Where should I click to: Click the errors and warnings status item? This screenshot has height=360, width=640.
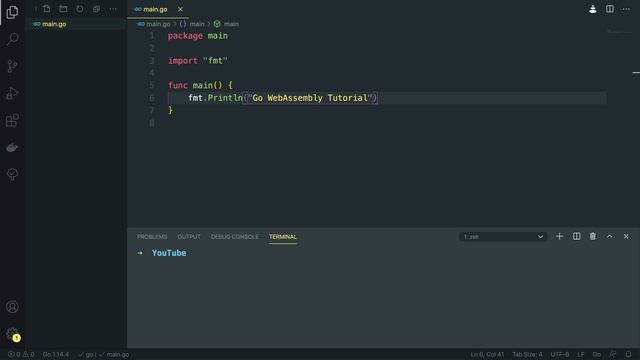[21, 354]
